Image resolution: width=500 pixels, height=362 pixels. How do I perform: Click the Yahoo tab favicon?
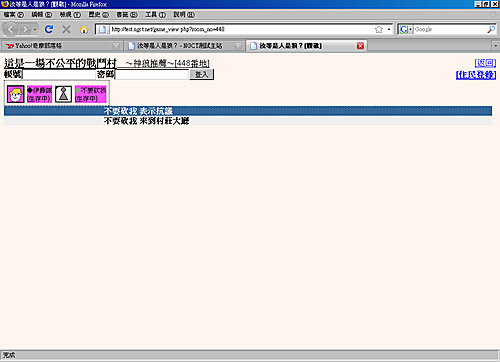pyautogui.click(x=9, y=46)
